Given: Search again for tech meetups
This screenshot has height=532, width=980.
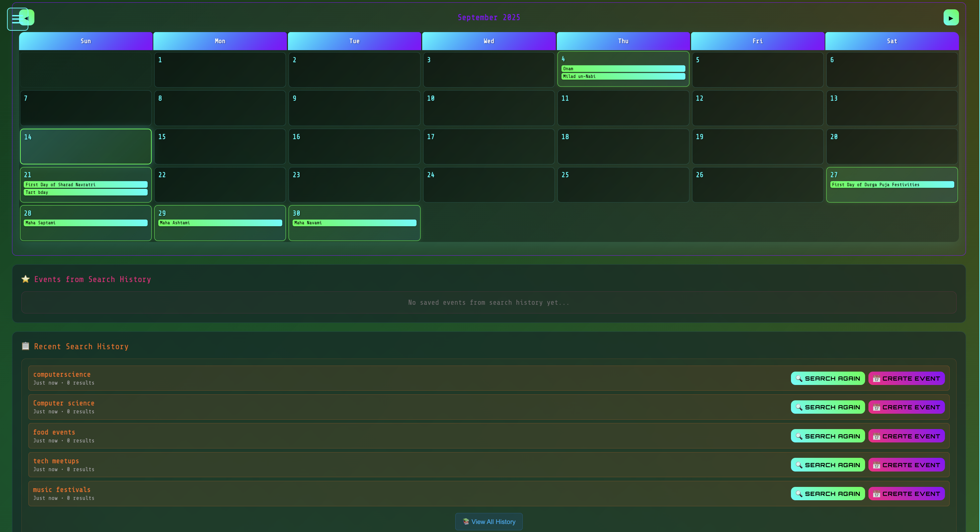Looking at the screenshot, I should click(827, 464).
